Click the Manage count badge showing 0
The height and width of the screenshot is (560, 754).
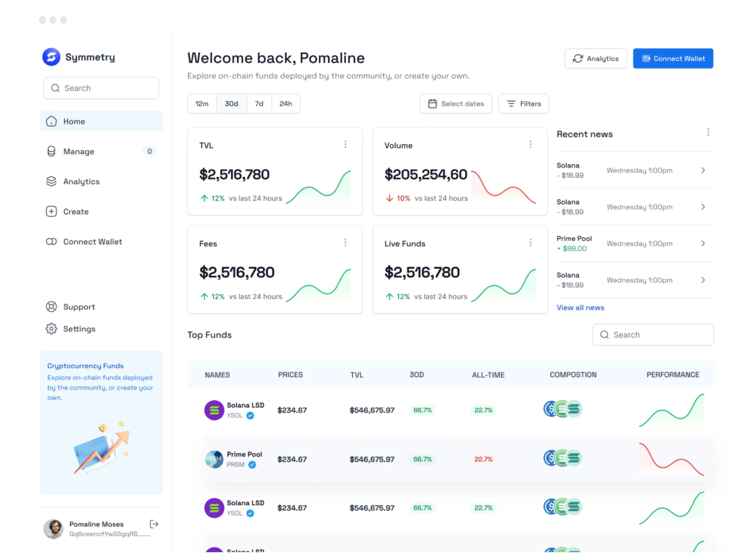tap(150, 152)
